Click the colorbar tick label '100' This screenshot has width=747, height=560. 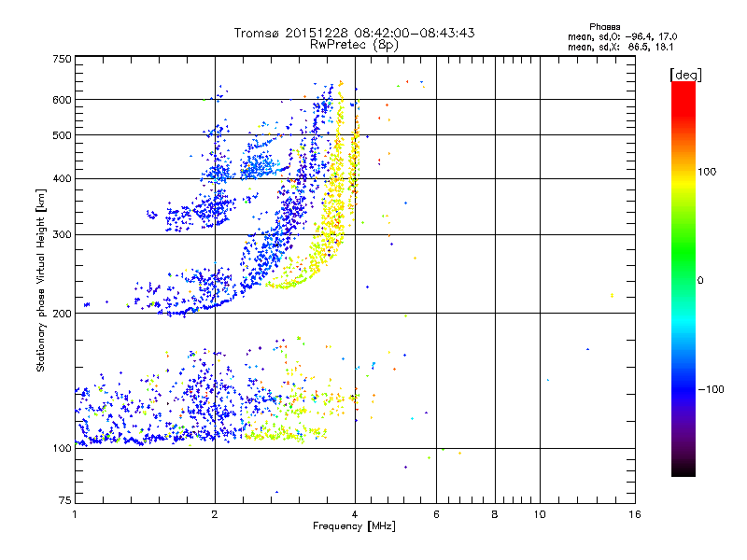pos(707,172)
